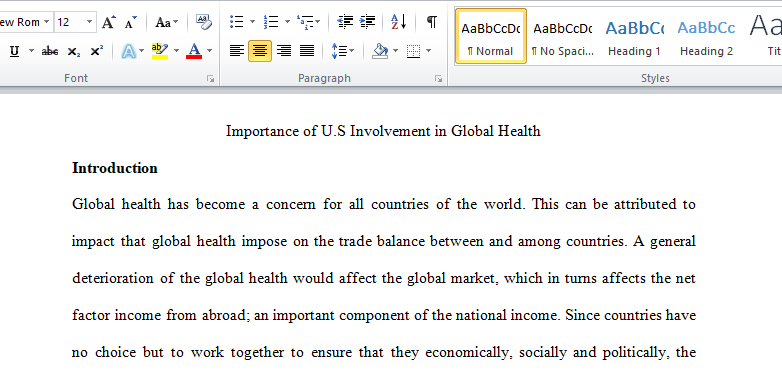
Task: Open the Font dialog launcher
Action: tap(210, 79)
